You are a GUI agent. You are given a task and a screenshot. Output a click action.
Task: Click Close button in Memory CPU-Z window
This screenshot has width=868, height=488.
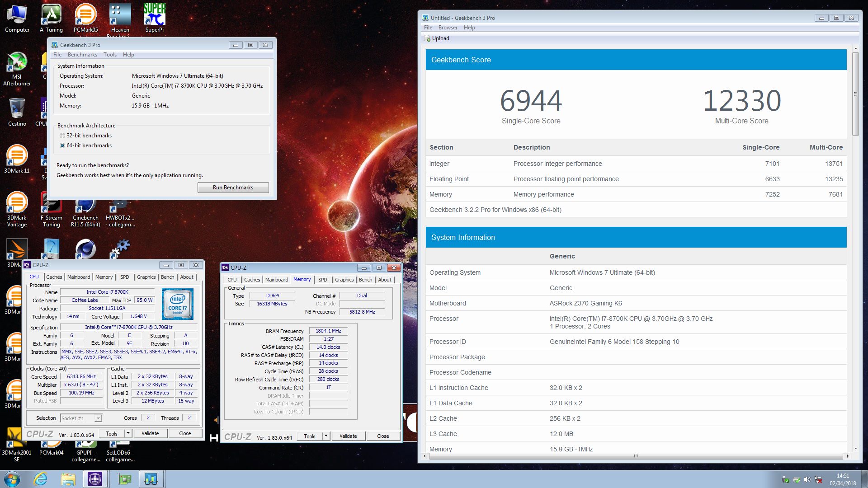(383, 436)
